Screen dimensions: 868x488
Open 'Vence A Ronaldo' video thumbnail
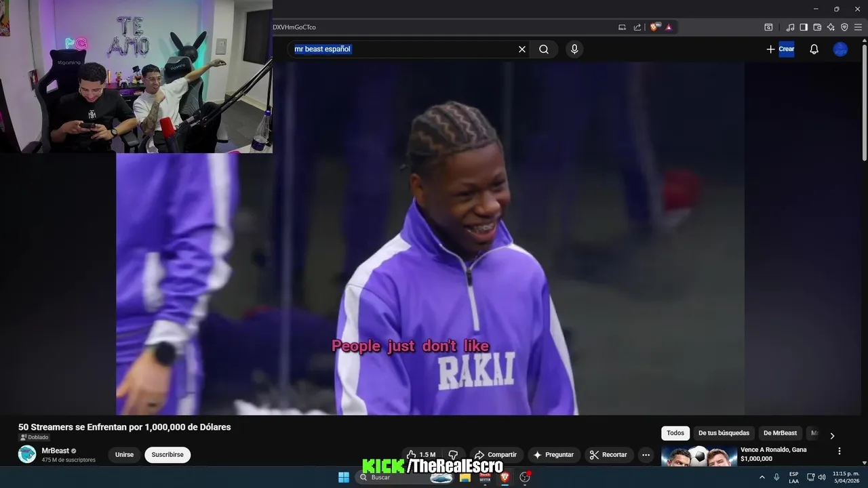[x=699, y=456]
